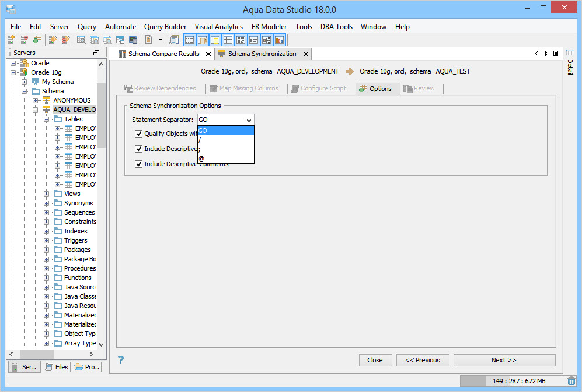Click the memory usage bar in status bar
The width and height of the screenshot is (582, 392).
[x=512, y=381]
